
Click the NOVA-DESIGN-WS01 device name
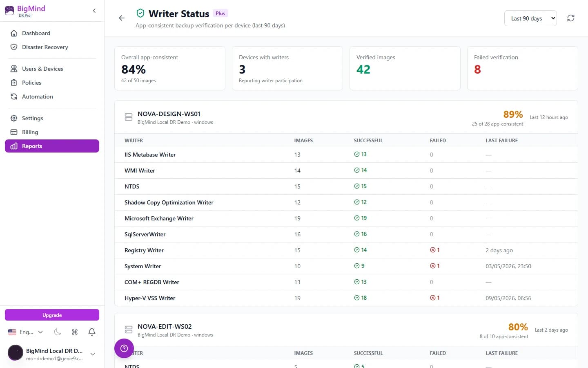coord(169,114)
